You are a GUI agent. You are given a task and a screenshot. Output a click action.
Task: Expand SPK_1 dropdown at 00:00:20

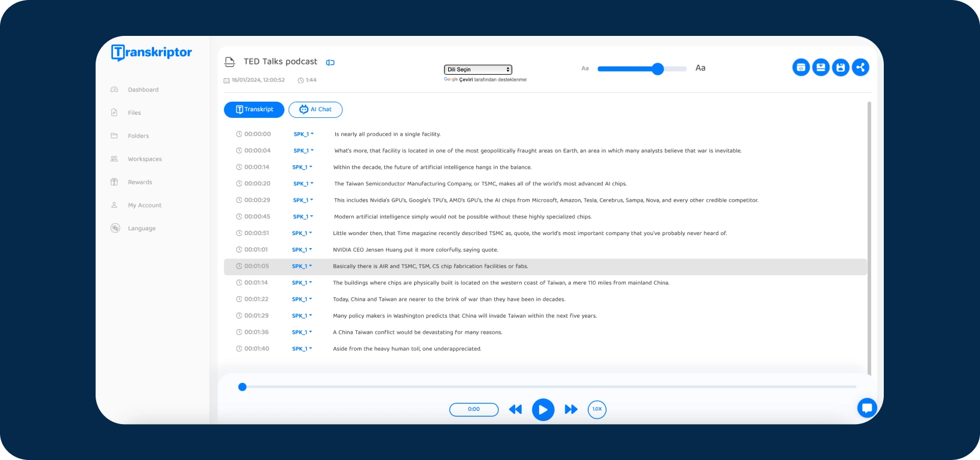pyautogui.click(x=303, y=184)
